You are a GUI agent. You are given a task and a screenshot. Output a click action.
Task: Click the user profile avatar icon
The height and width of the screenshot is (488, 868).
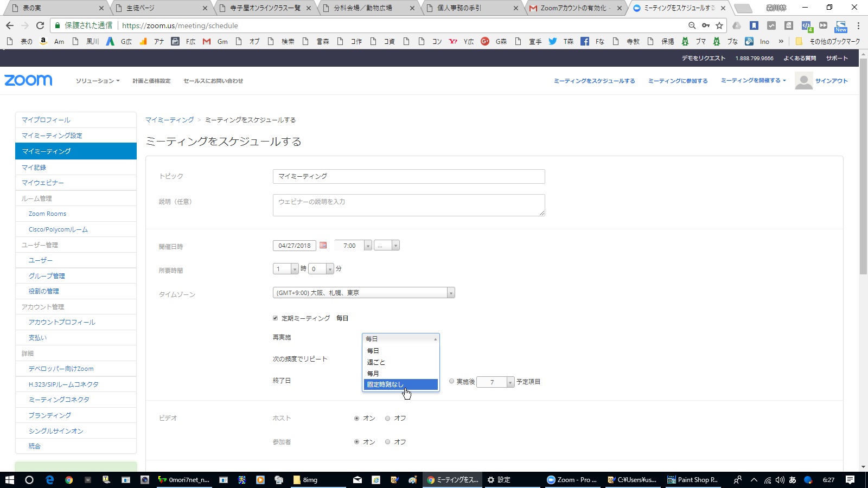point(803,81)
